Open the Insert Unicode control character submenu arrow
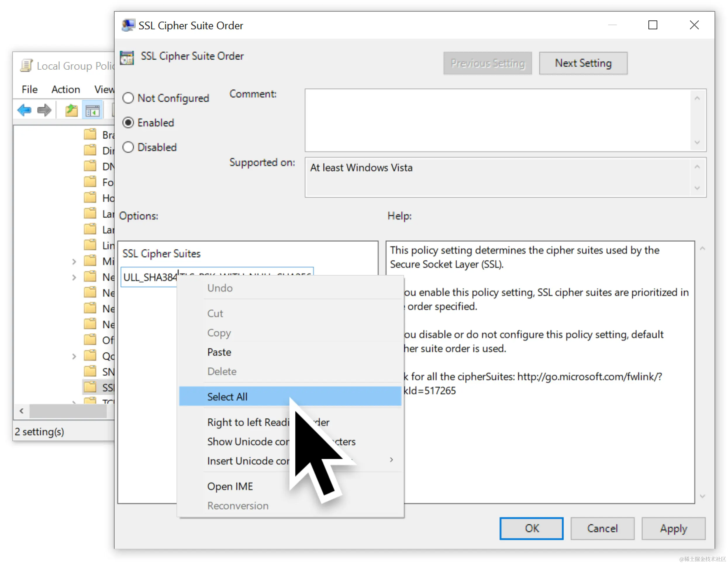The width and height of the screenshot is (728, 564). [391, 460]
